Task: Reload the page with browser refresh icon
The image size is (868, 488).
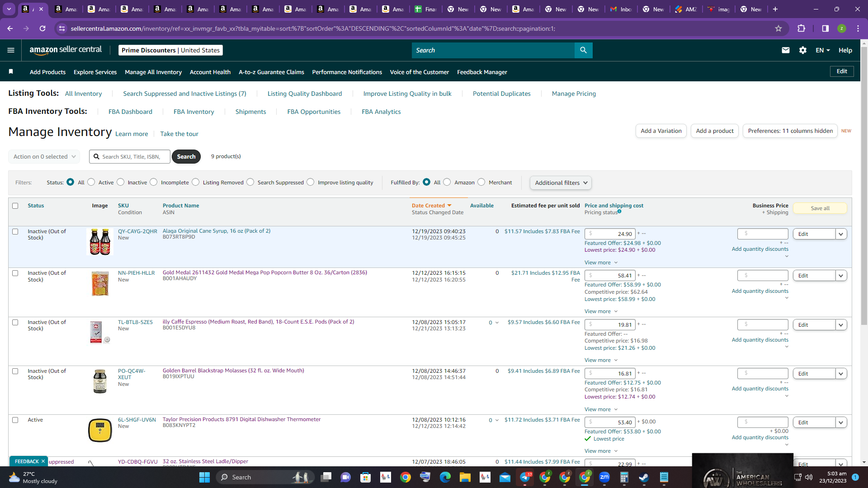Action: click(42, 28)
